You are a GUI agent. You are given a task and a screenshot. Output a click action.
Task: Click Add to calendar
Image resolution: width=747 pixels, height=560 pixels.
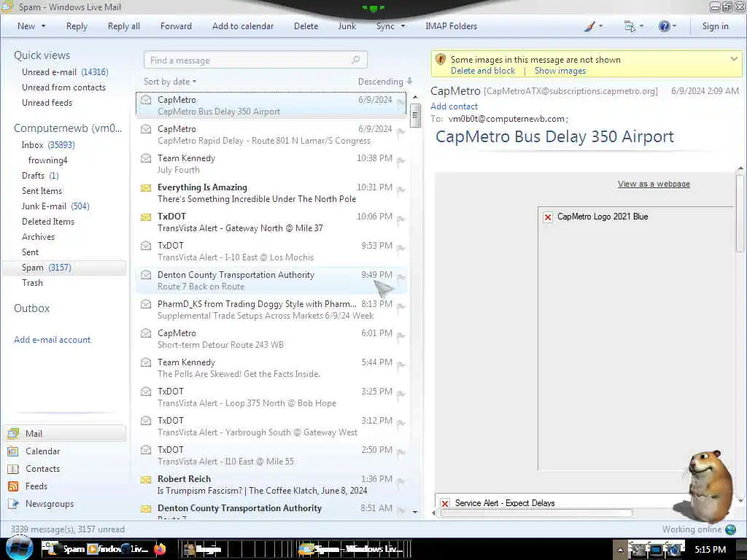point(243,26)
